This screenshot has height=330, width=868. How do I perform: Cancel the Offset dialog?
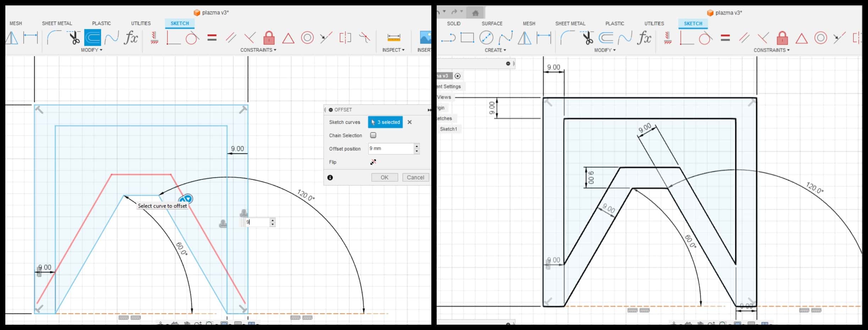tap(415, 177)
